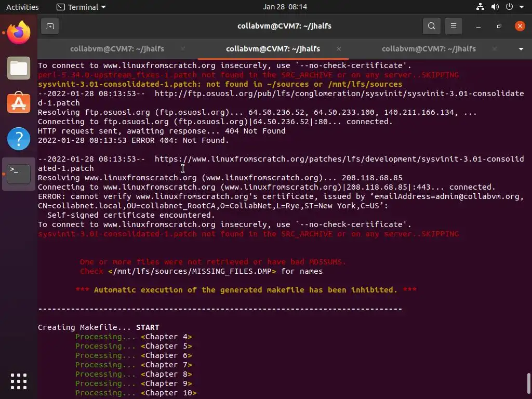Click the 'Chapter 4' processing line
Screen dimensions: 532x399
(134, 337)
